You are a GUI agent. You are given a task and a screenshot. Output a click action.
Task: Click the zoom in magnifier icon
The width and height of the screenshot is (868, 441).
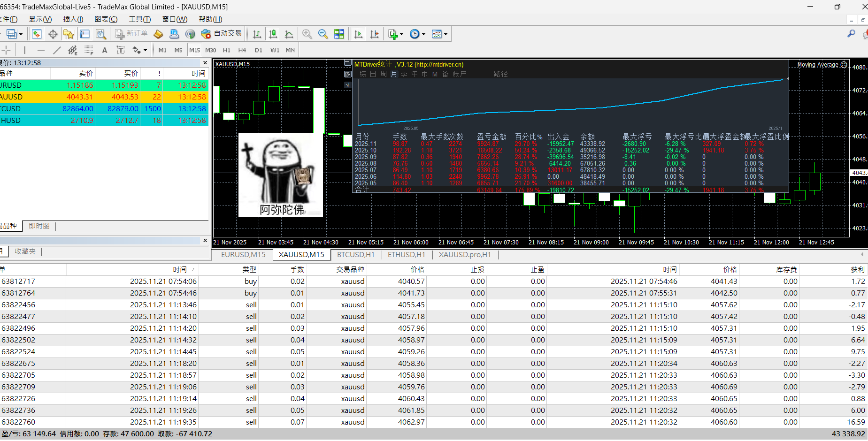[307, 34]
